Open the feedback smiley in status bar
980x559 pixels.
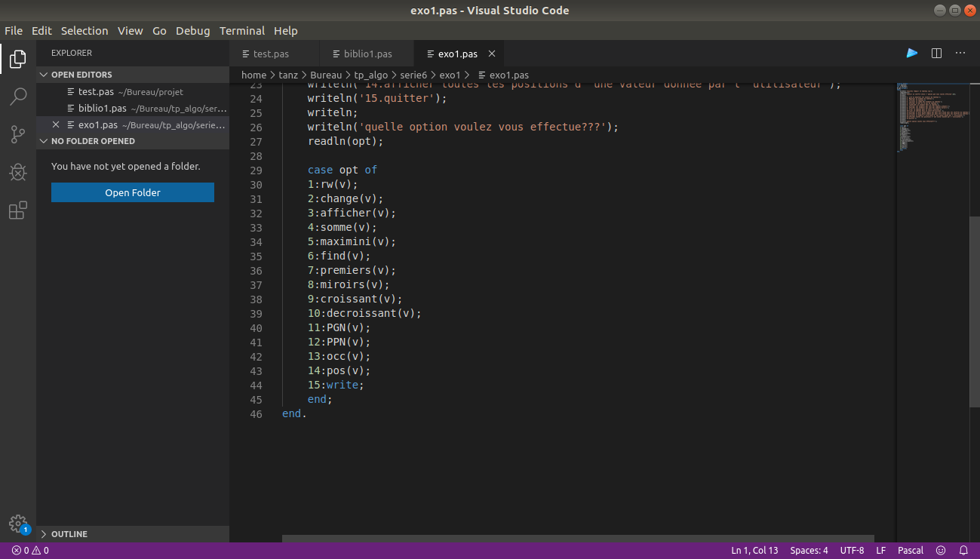[941, 551]
